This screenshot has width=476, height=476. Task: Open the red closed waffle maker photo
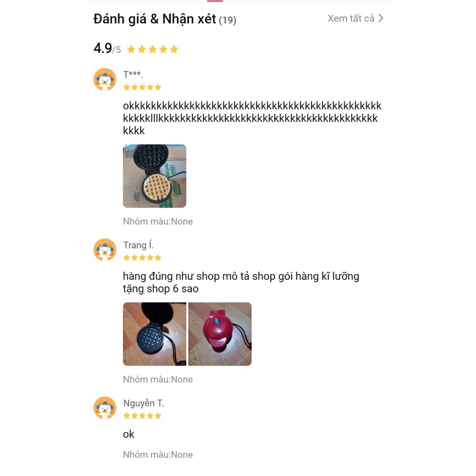tap(220, 334)
